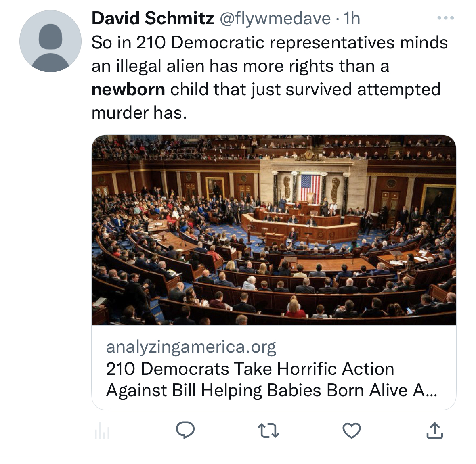Click the tweet text starting "So in 210"
The height and width of the screenshot is (464, 476).
coord(270,42)
